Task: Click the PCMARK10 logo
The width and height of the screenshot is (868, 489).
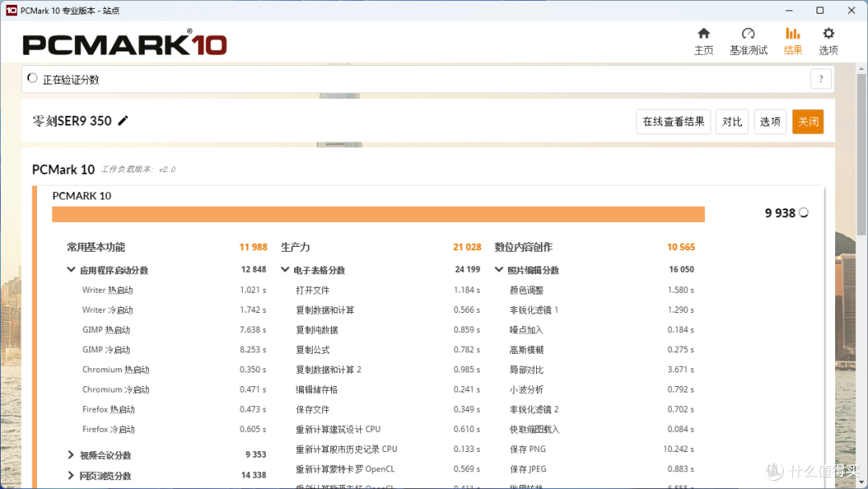Action: [125, 43]
